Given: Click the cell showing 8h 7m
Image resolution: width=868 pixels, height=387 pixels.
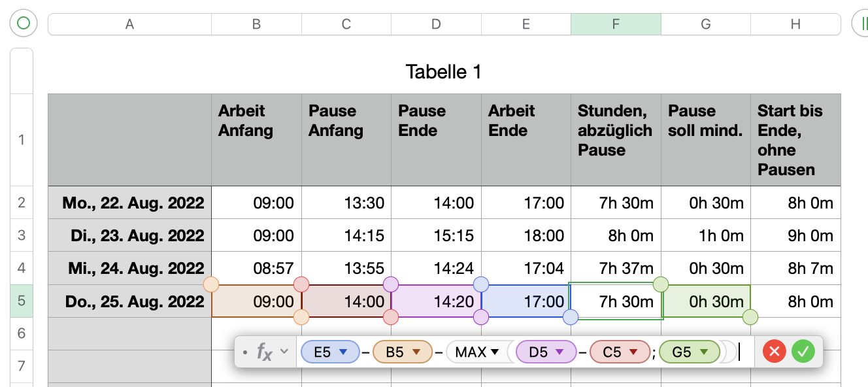Looking at the screenshot, I should coord(795,268).
